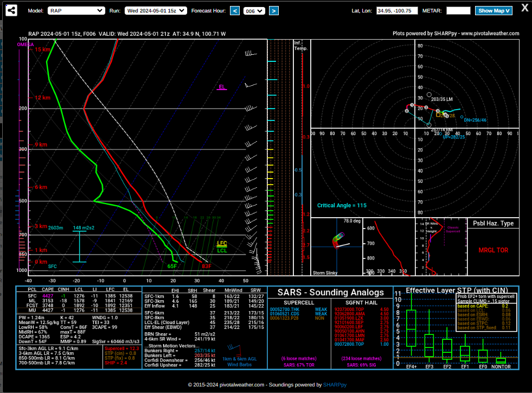Click the METAR input field
This screenshot has width=532, height=393.
click(x=458, y=10)
